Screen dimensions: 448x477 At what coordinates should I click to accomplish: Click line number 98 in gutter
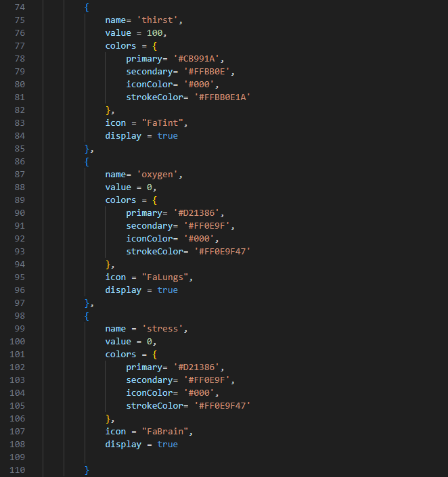(x=20, y=316)
